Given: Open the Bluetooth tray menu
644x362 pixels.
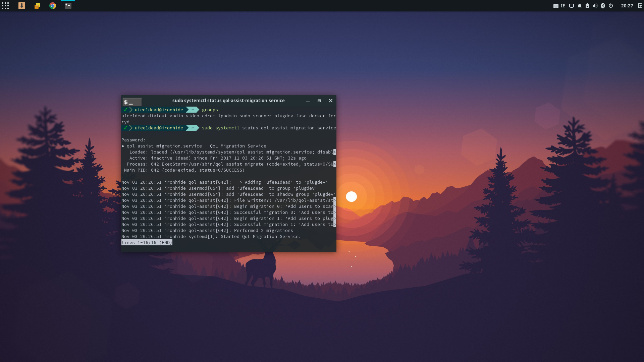Looking at the screenshot, I should pyautogui.click(x=603, y=6).
